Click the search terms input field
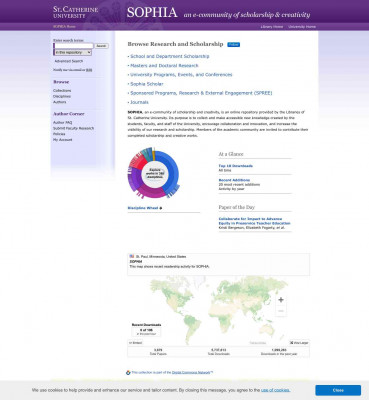 tap(74, 46)
